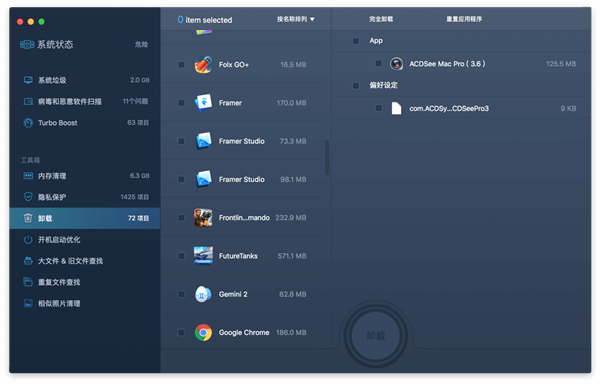Check the Google Chrome checkbox

[x=181, y=332]
